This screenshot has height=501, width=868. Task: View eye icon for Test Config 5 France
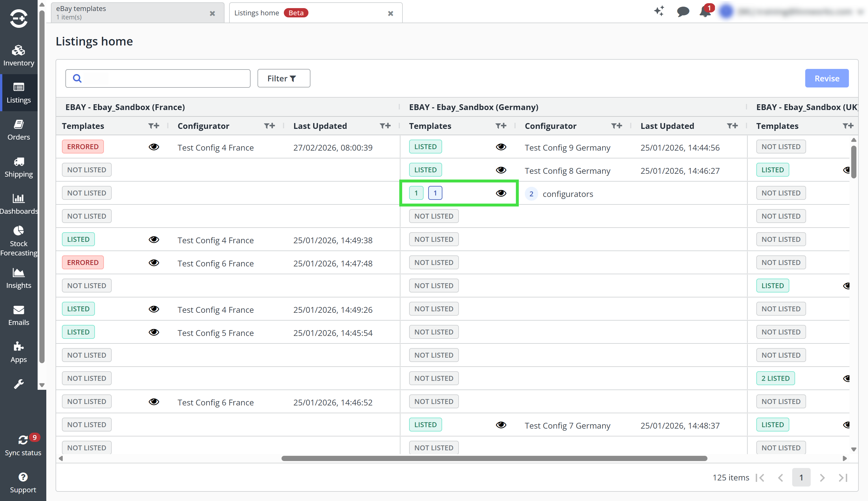coord(154,332)
